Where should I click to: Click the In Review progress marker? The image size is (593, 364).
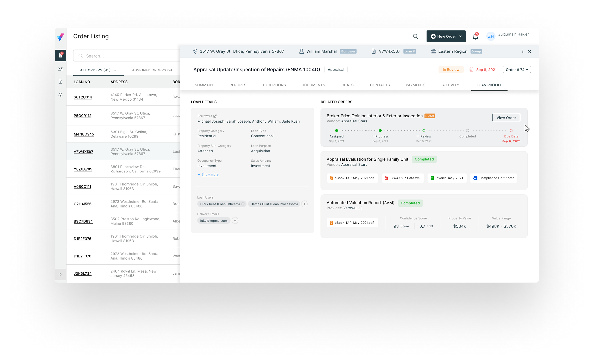point(424,131)
